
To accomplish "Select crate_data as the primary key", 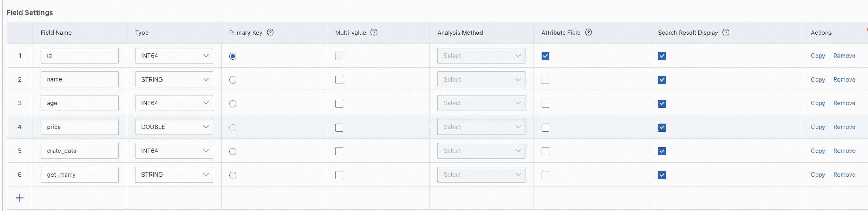I will 233,151.
